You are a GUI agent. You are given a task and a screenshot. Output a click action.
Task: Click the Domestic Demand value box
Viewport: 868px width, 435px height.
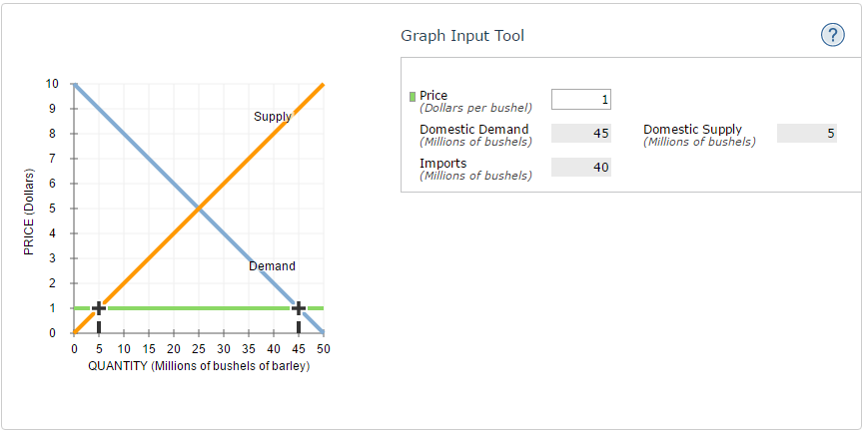click(580, 134)
